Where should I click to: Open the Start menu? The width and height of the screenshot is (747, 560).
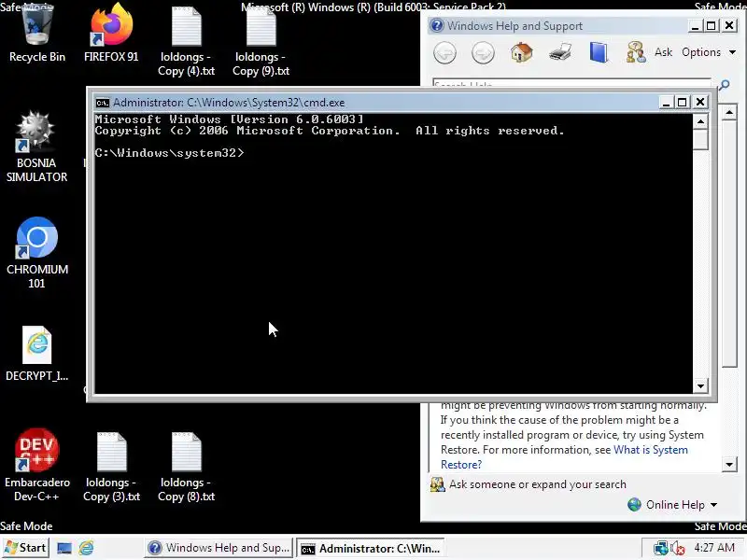pos(25,548)
